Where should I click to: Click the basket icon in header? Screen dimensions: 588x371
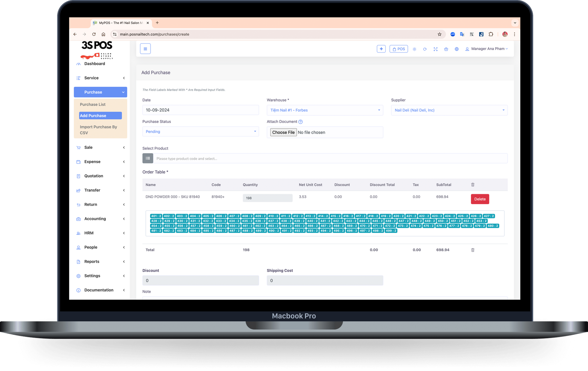point(446,49)
